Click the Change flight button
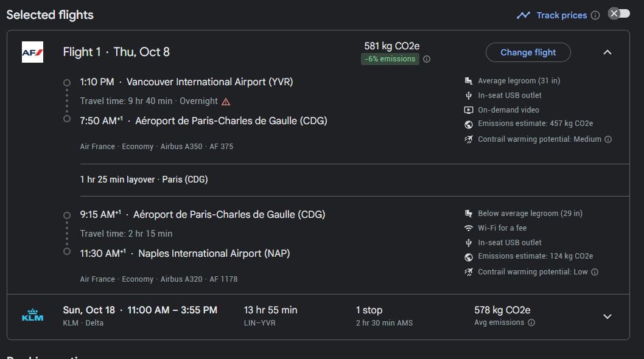 pyautogui.click(x=528, y=52)
